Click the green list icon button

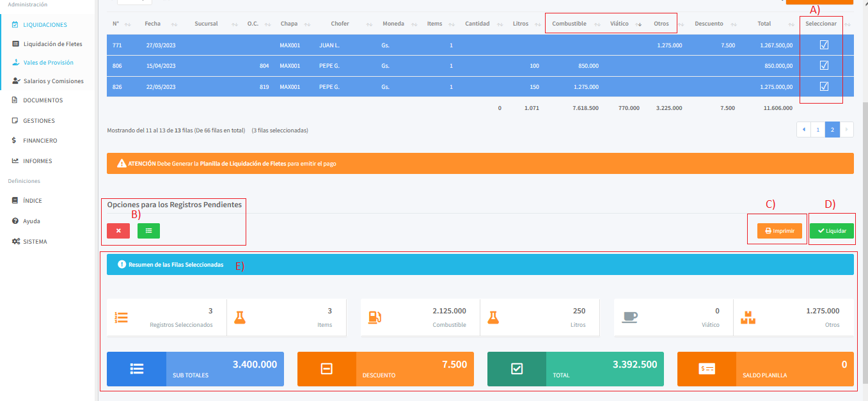pyautogui.click(x=148, y=231)
